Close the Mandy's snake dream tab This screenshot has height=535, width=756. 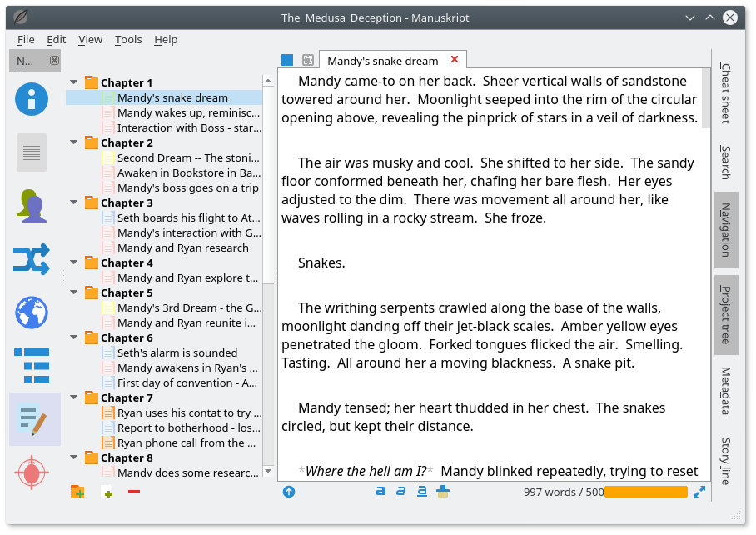click(454, 60)
